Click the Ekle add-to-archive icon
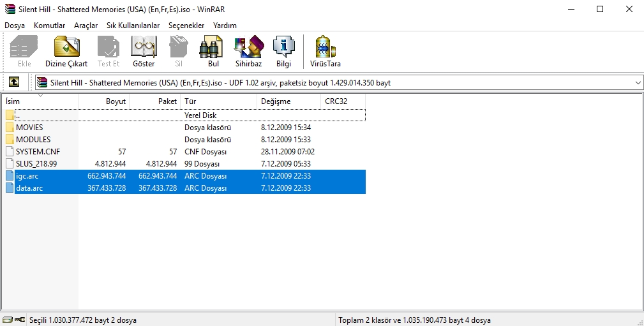 (24, 51)
